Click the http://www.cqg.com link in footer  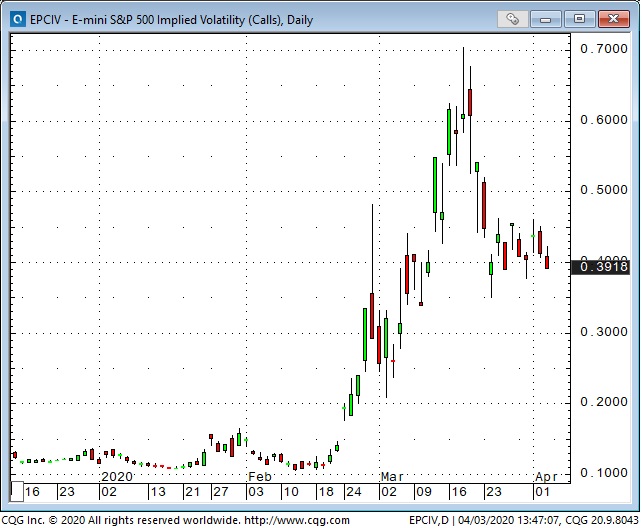297,520
